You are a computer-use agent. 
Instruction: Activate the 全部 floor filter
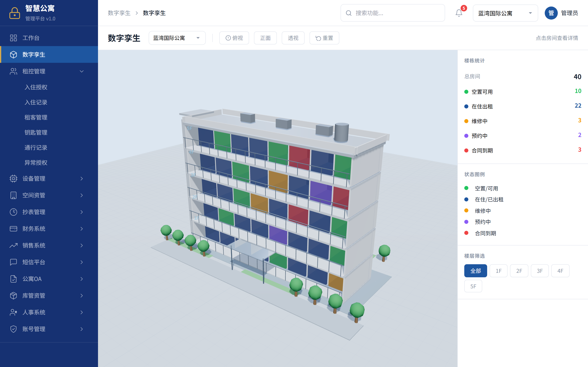(x=476, y=271)
